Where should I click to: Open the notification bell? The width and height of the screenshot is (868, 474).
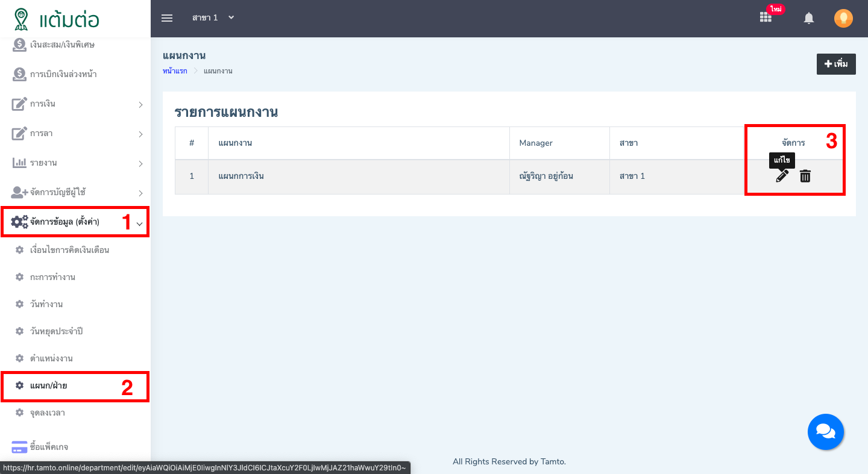point(809,18)
